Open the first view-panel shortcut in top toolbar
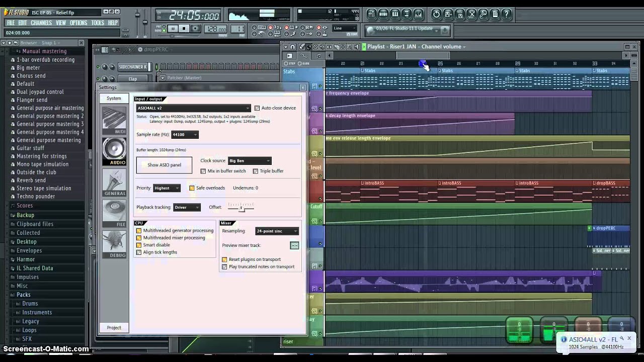Image resolution: width=644 pixels, height=362 pixels. 372,14
